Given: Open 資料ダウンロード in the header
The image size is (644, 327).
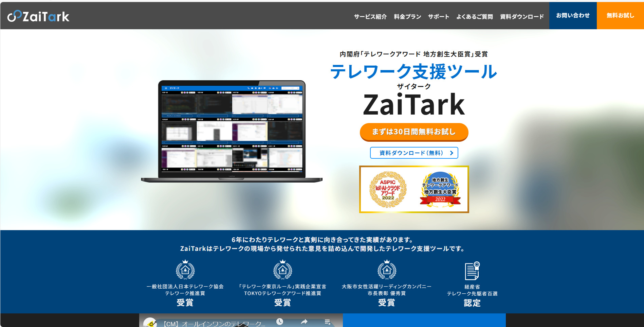Looking at the screenshot, I should [522, 17].
